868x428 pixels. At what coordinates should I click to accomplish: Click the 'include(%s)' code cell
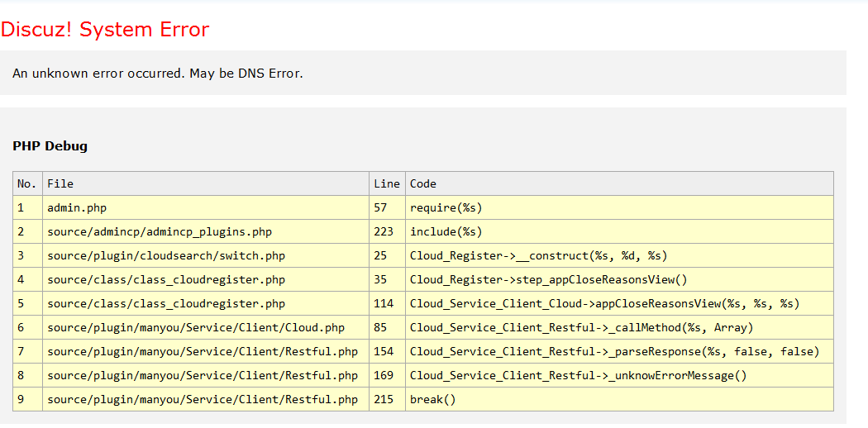(x=619, y=231)
